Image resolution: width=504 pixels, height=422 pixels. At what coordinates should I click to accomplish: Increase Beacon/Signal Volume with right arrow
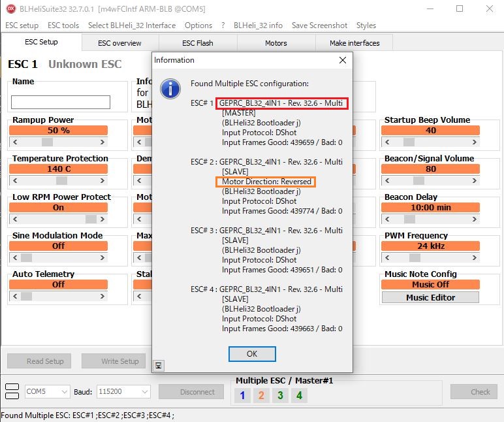pos(475,181)
